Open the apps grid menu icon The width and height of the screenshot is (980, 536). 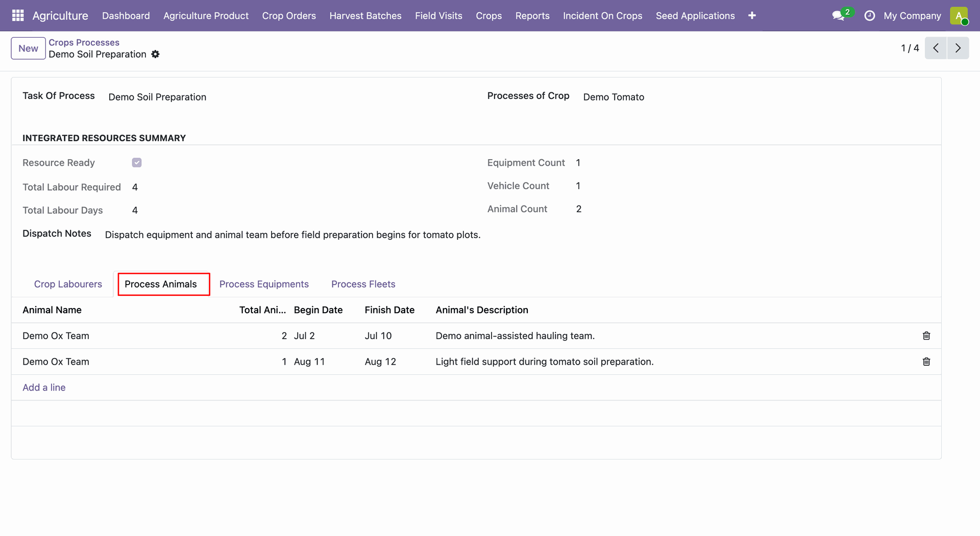18,15
